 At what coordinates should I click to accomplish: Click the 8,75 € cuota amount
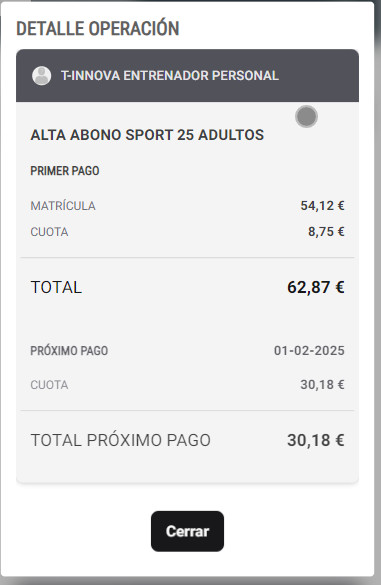coord(326,232)
